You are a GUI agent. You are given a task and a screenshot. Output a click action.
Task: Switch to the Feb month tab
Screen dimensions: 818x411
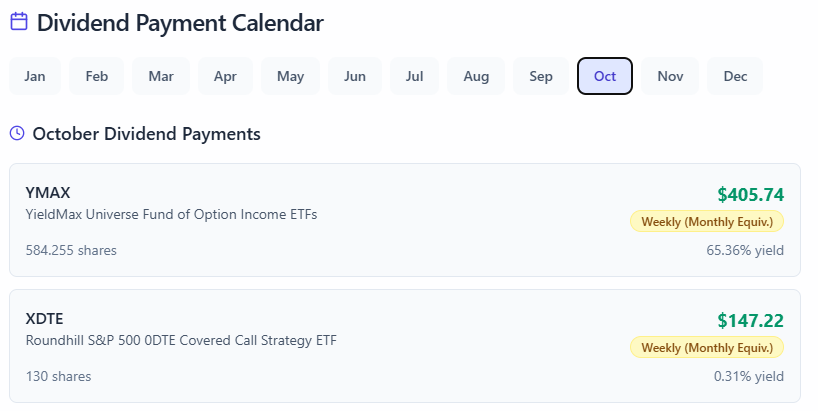coord(97,76)
